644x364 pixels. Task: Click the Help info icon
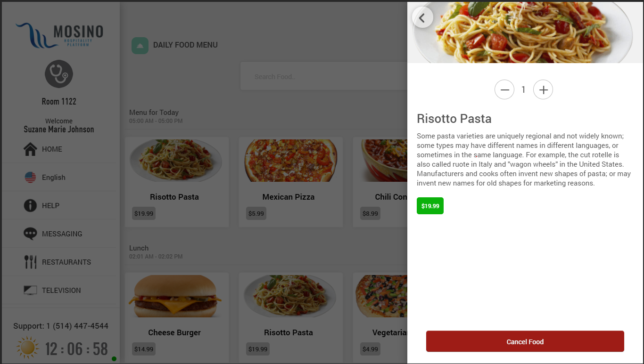pos(30,206)
